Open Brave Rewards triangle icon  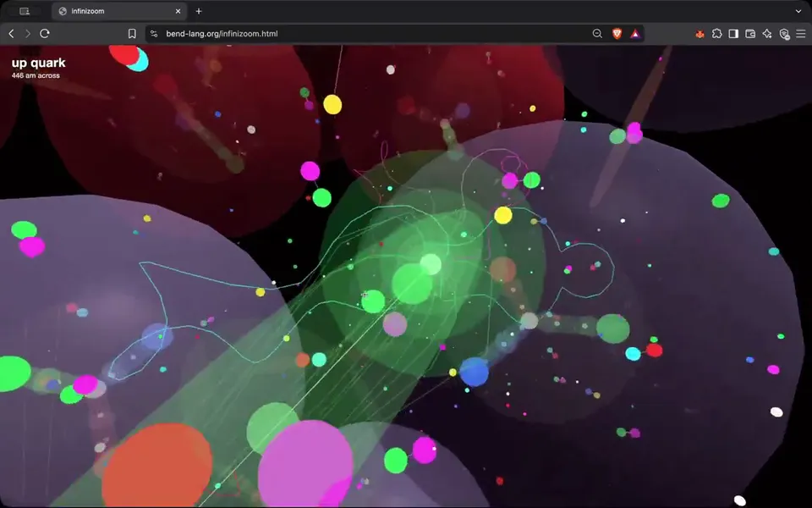coord(635,34)
